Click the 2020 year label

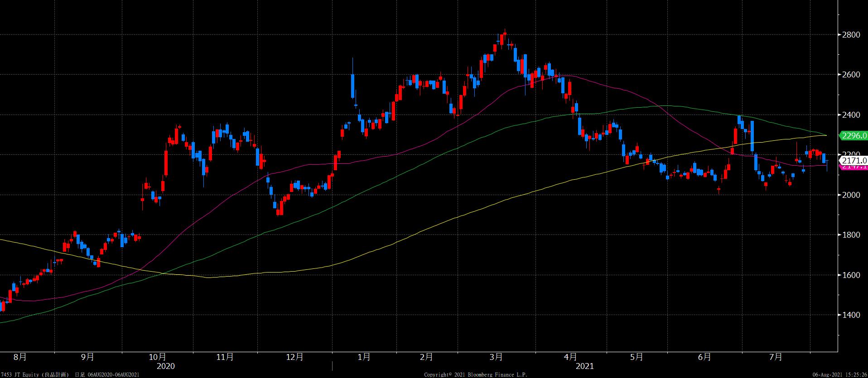click(x=165, y=366)
